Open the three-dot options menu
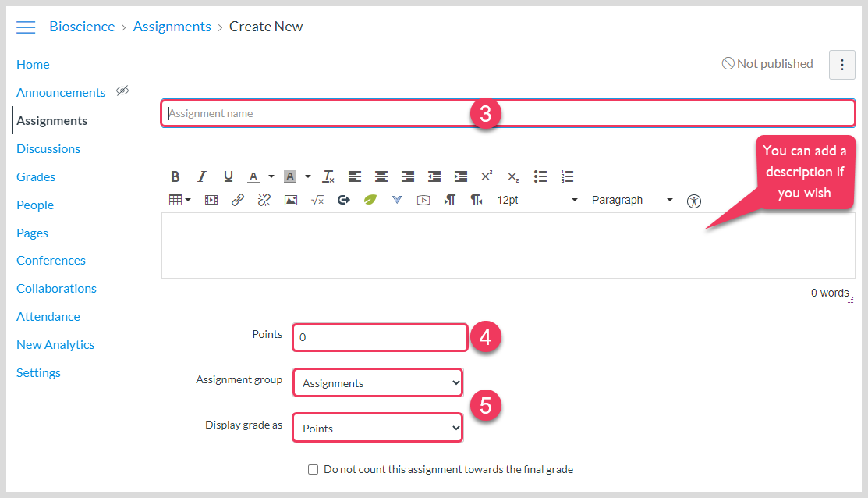The image size is (868, 498). click(842, 65)
